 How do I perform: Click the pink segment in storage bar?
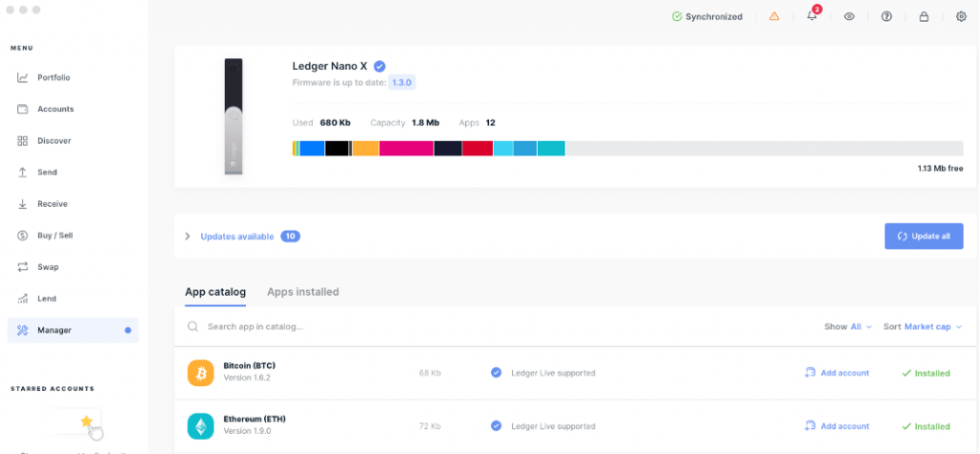pyautogui.click(x=407, y=148)
